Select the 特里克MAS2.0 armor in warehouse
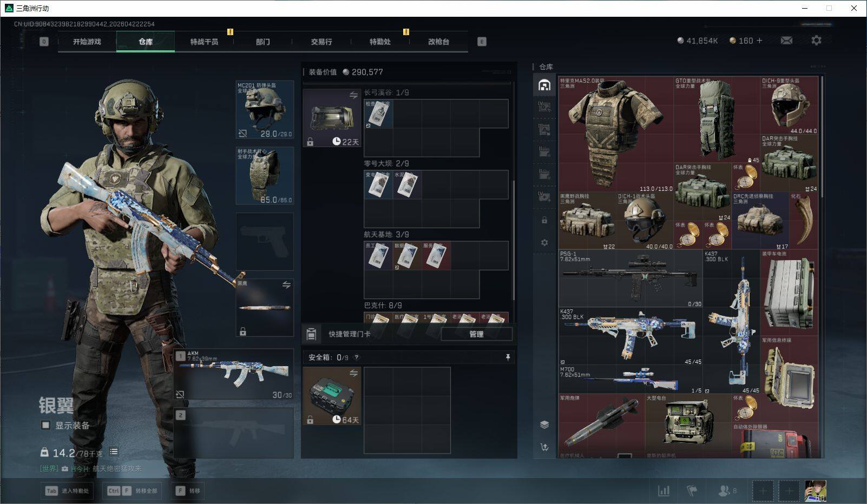Image resolution: width=867 pixels, height=504 pixels. (616, 134)
